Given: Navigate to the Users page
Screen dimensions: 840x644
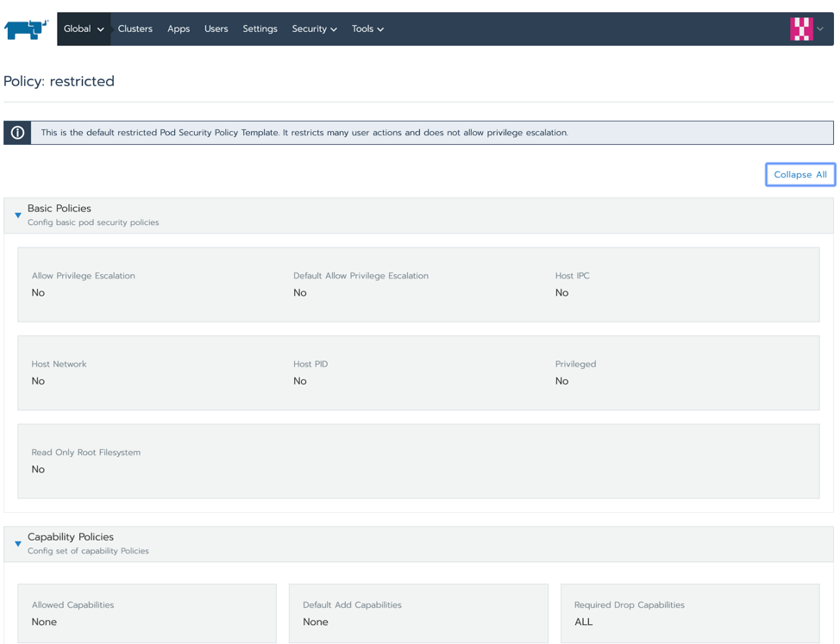Looking at the screenshot, I should [216, 29].
